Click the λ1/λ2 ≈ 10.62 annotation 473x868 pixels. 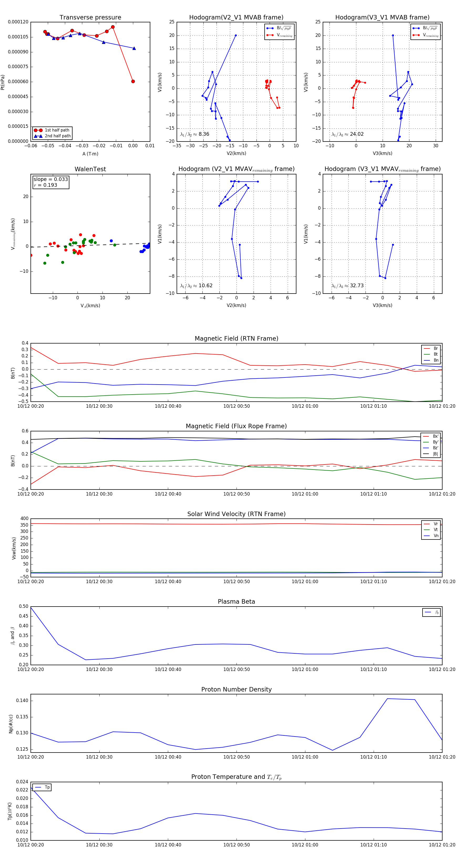pos(196,286)
